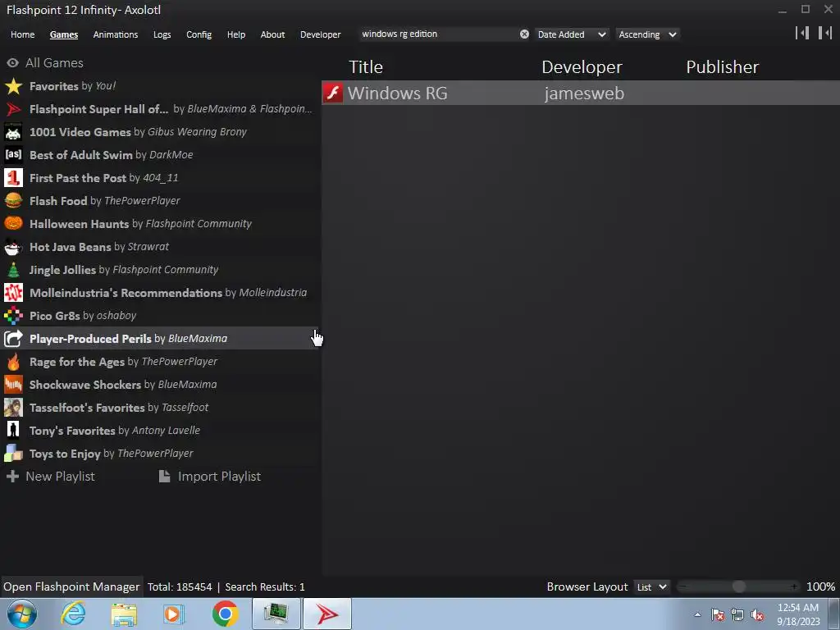Viewport: 840px width, 630px height.
Task: Select the Windows RG game row
Action: click(x=581, y=93)
